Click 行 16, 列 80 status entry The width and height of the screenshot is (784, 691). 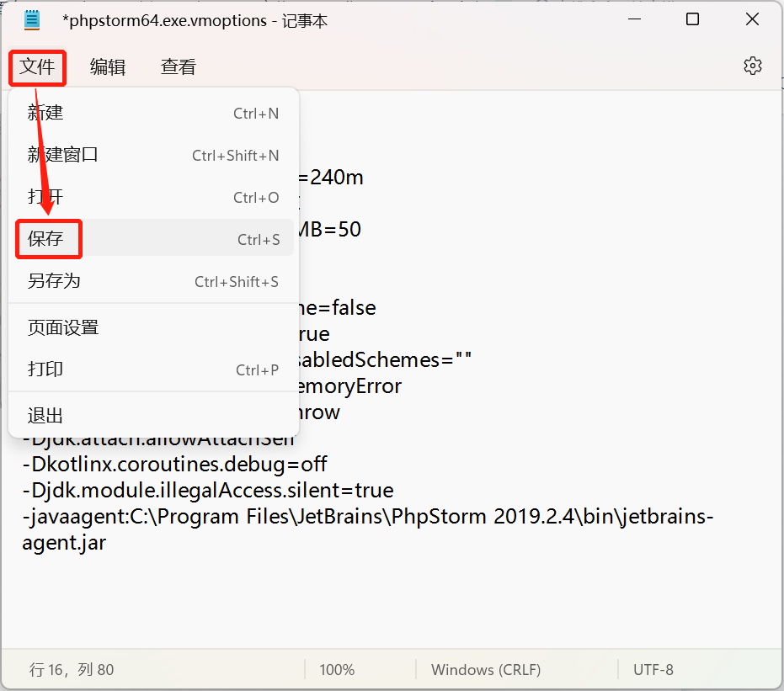coord(72,669)
